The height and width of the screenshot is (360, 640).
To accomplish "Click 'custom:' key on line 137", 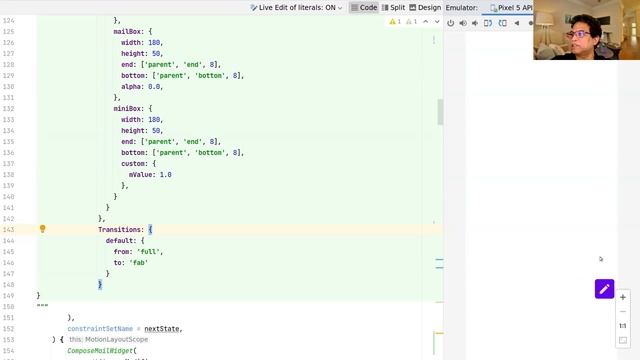I will (134, 164).
